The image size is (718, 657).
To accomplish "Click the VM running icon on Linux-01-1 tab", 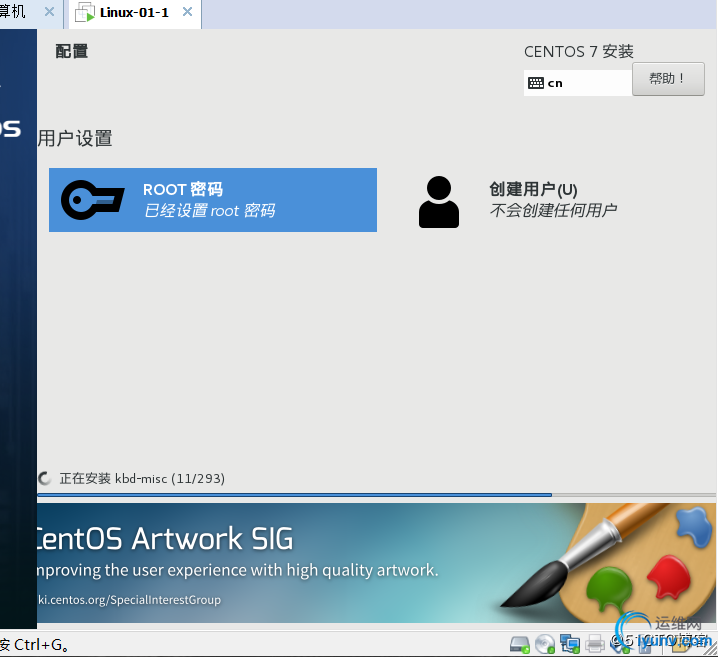I will click(85, 12).
